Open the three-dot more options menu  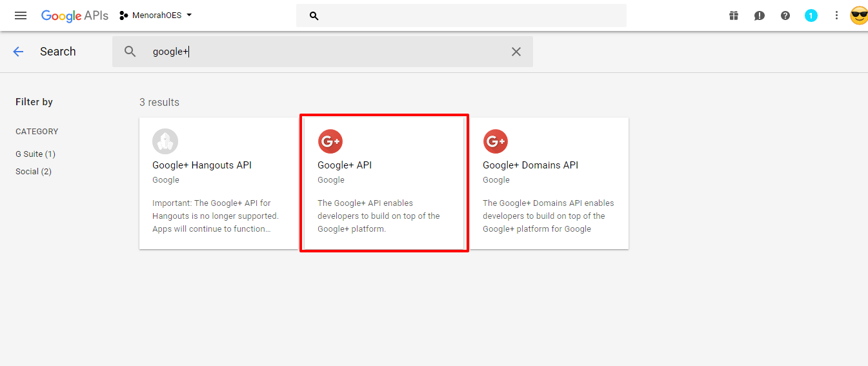[837, 15]
